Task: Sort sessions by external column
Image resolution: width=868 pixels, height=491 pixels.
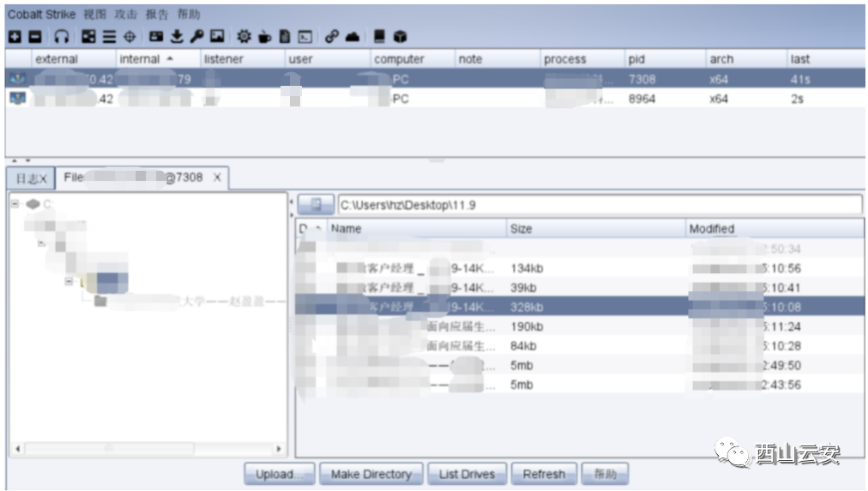Action: (73, 58)
